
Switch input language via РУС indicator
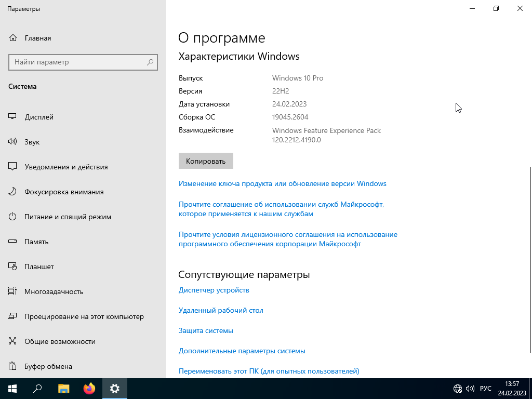click(x=486, y=389)
